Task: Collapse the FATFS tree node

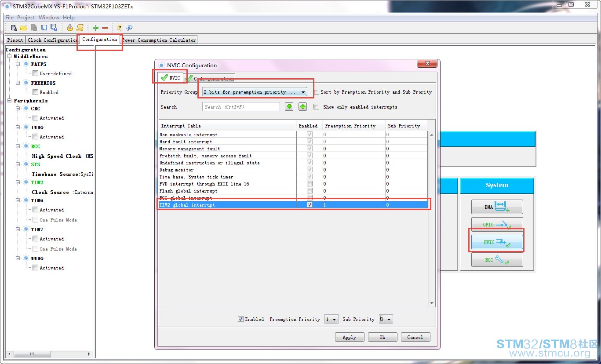Action: point(18,64)
